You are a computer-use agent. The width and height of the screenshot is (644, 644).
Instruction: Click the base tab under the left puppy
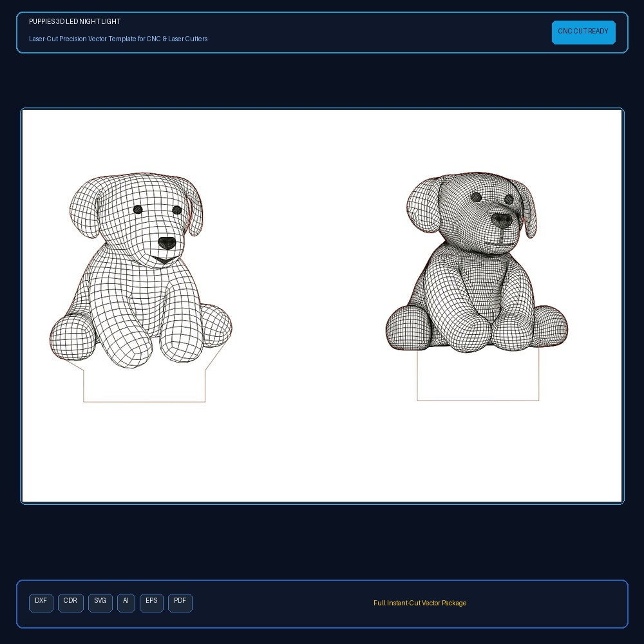pyautogui.click(x=144, y=384)
